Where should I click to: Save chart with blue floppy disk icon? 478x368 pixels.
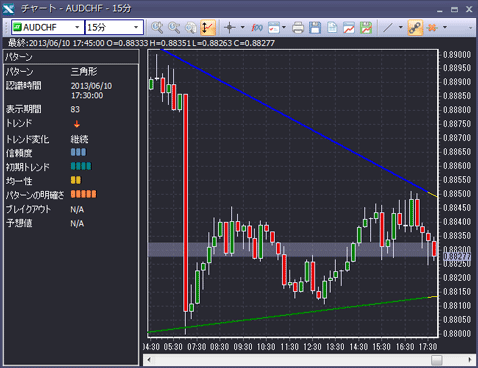(315, 27)
